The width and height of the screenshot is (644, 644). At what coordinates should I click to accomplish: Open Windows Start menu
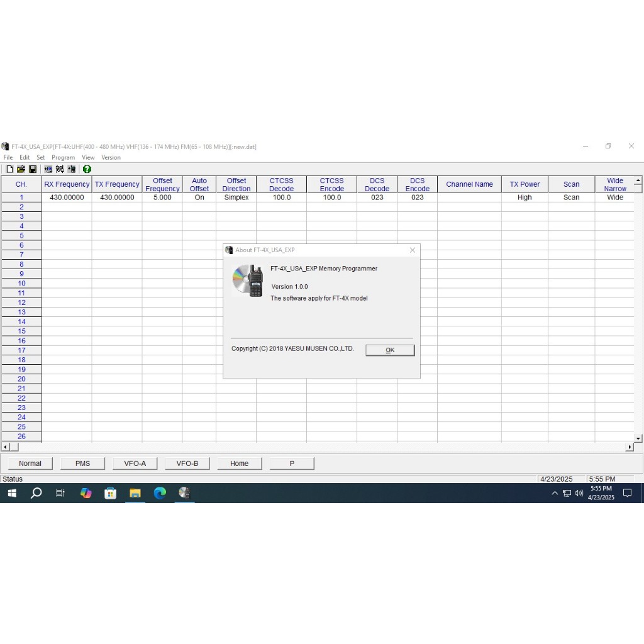point(12,493)
